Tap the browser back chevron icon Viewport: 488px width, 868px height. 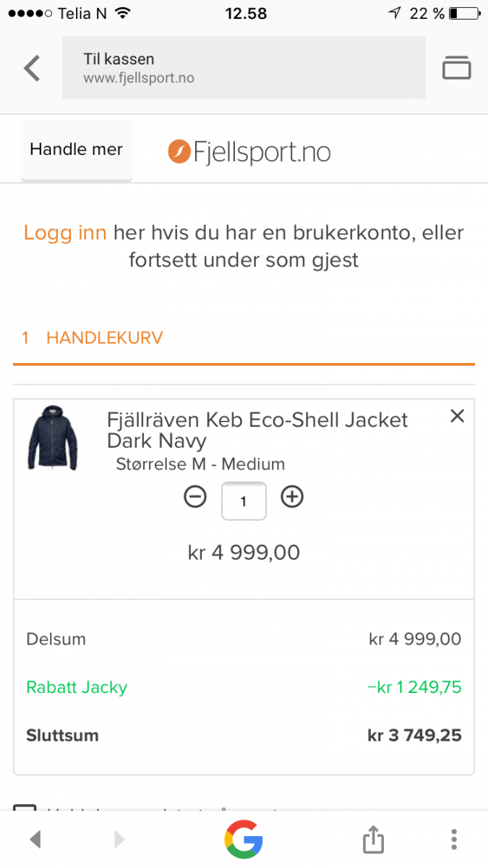(x=32, y=68)
